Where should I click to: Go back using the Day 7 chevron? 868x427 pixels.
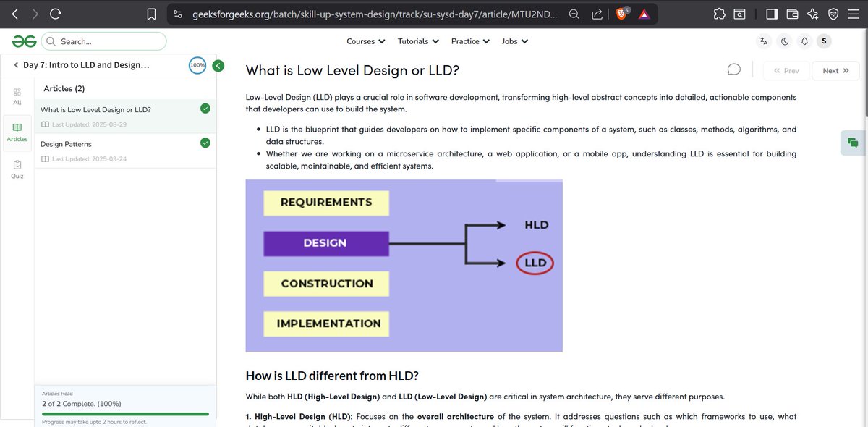coord(16,65)
